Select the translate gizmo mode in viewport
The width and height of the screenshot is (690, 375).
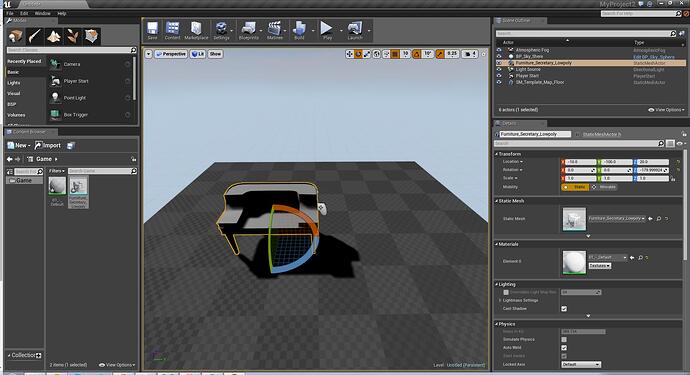pyautogui.click(x=349, y=54)
